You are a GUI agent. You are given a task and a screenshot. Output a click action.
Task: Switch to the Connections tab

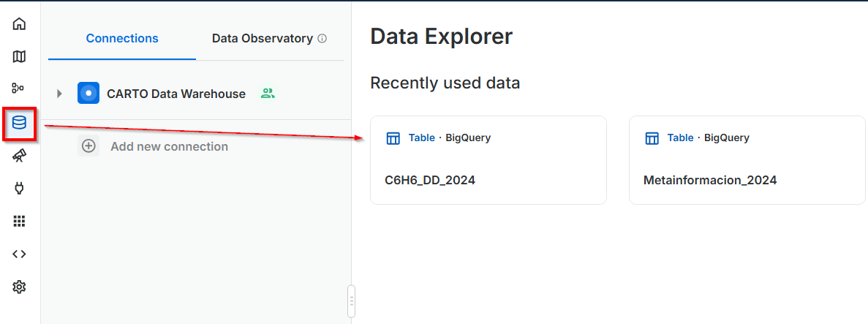122,39
